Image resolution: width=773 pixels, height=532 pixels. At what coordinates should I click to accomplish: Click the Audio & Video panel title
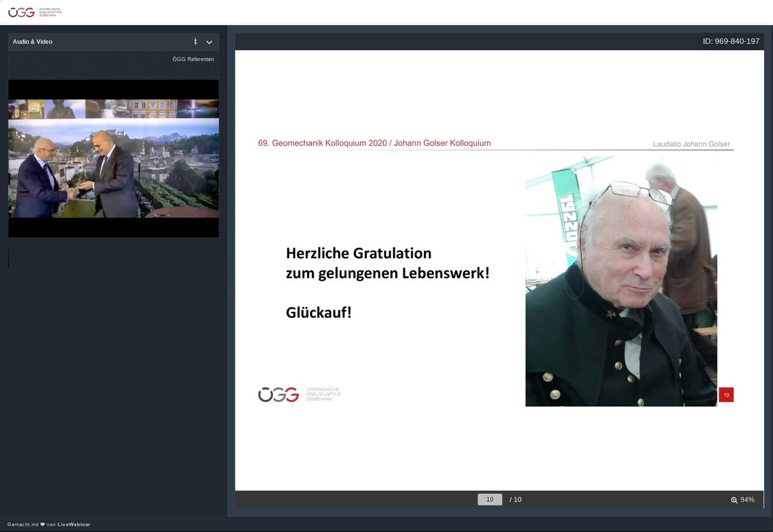tap(33, 42)
